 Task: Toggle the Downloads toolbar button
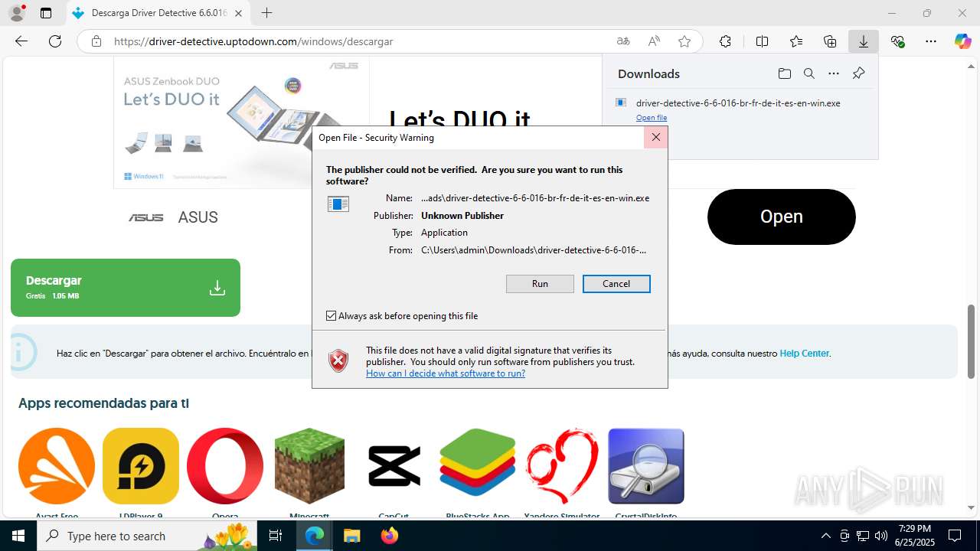click(864, 41)
